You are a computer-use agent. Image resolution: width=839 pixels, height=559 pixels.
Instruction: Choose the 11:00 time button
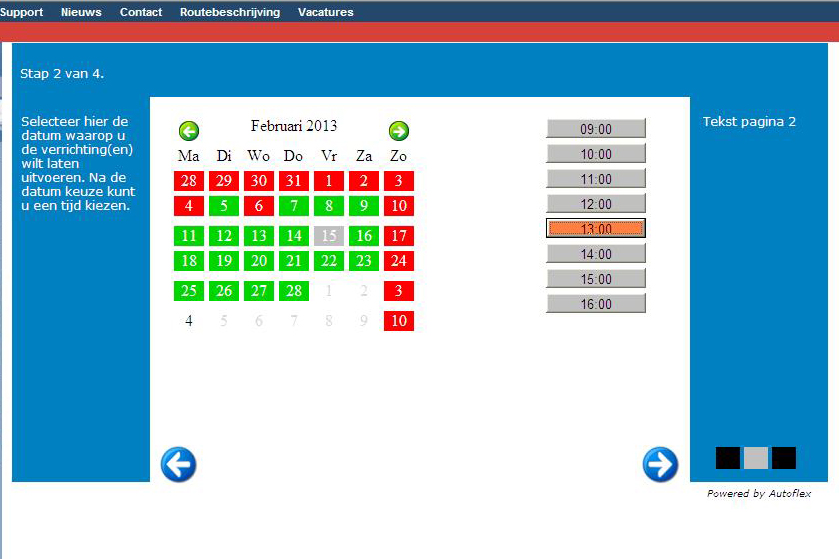(x=596, y=179)
